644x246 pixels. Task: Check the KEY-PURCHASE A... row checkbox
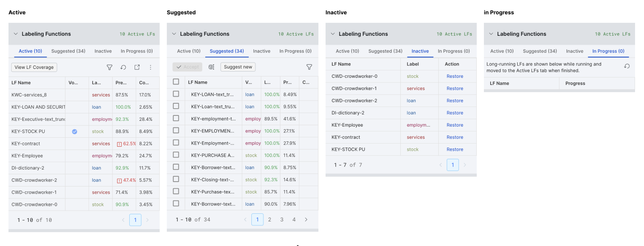[x=176, y=155]
